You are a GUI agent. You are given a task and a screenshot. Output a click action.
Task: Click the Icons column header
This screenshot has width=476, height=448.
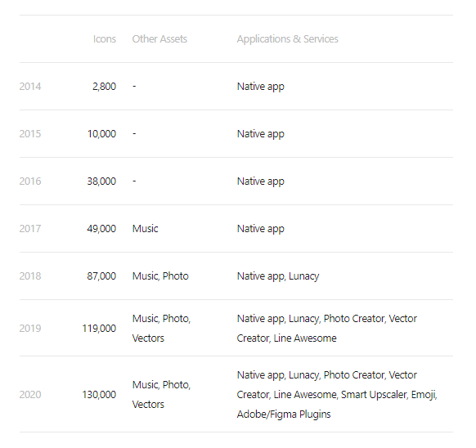(105, 39)
